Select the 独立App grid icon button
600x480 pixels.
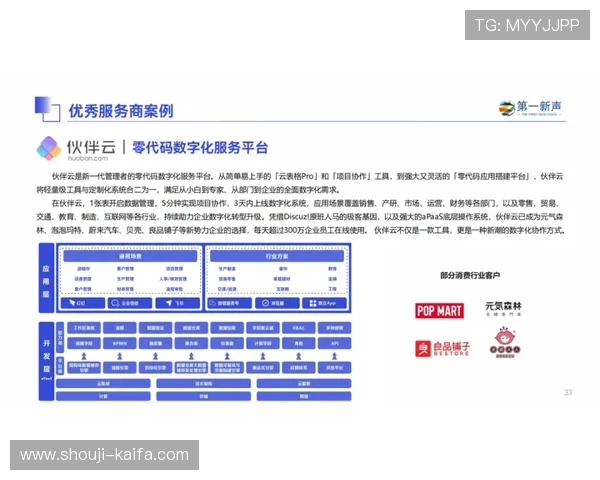pyautogui.click(x=324, y=303)
